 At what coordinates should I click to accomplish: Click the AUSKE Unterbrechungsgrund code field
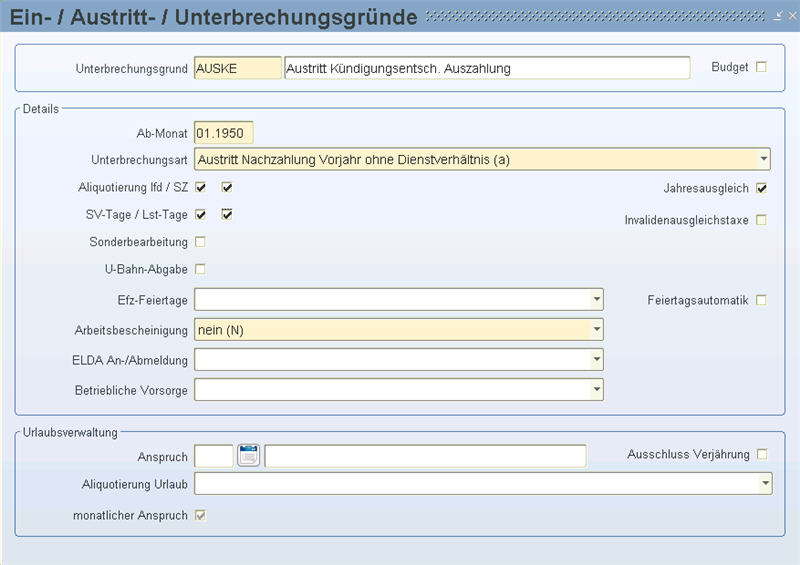coord(238,68)
